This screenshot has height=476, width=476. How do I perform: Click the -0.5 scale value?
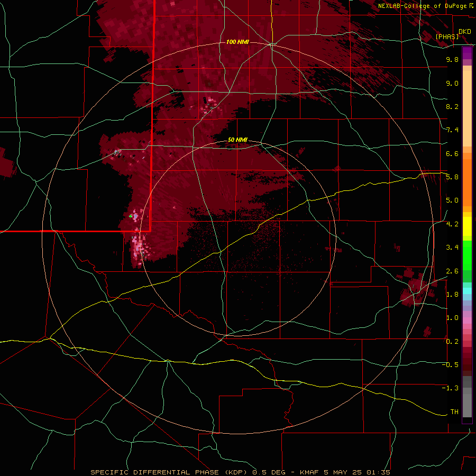point(450,365)
